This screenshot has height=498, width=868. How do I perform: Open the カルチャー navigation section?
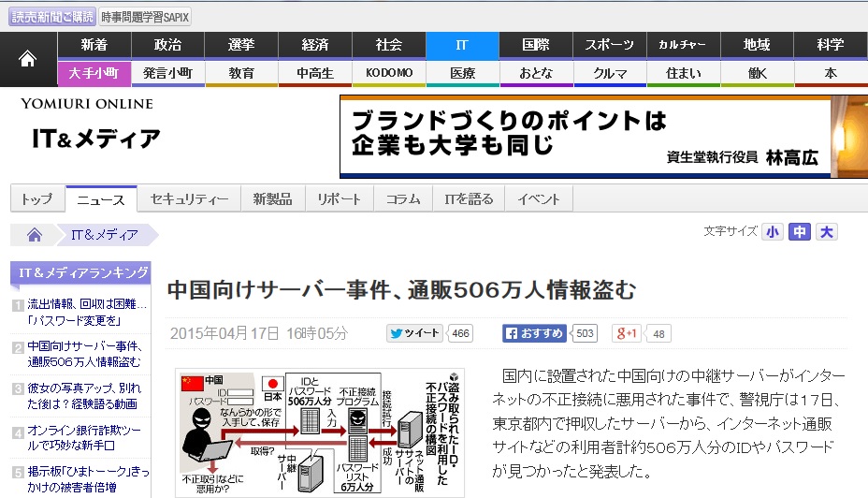coord(683,45)
